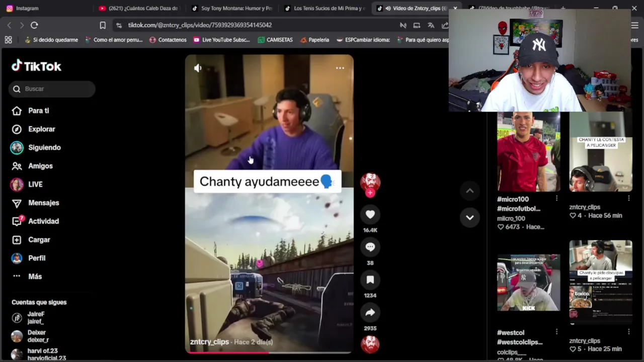The height and width of the screenshot is (362, 644).
Task: Open the Más menu
Action: pyautogui.click(x=27, y=277)
